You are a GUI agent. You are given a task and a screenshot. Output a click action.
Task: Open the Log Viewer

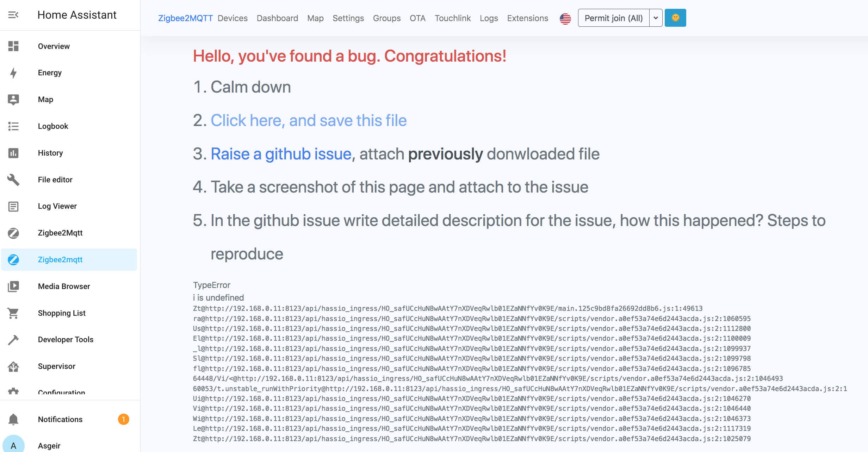(57, 206)
